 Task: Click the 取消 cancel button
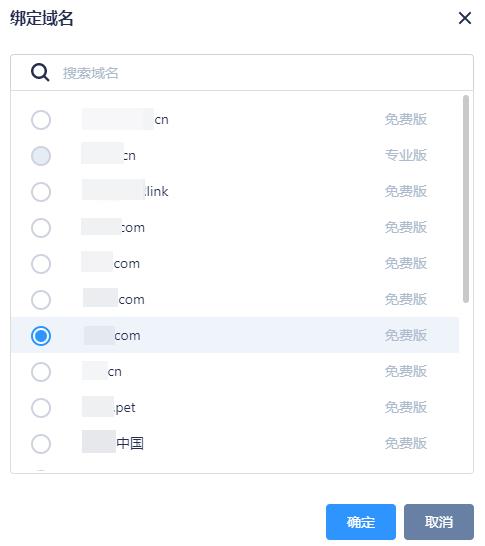pyautogui.click(x=439, y=522)
